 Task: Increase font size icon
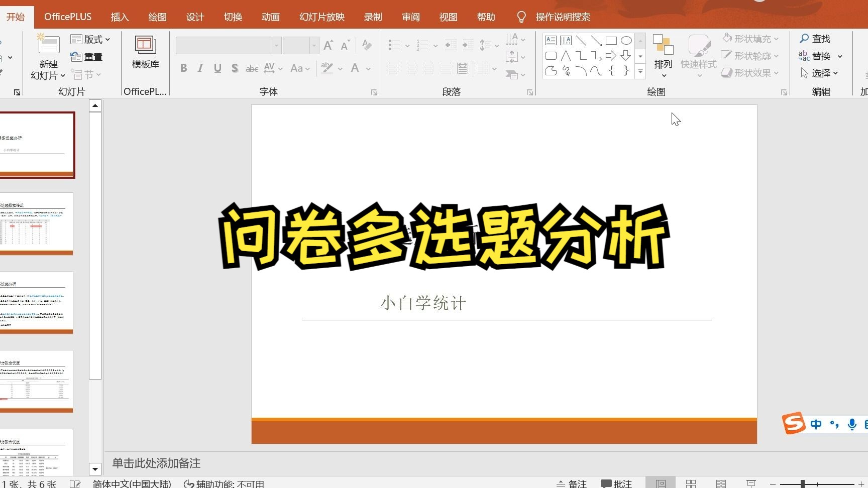coord(328,46)
